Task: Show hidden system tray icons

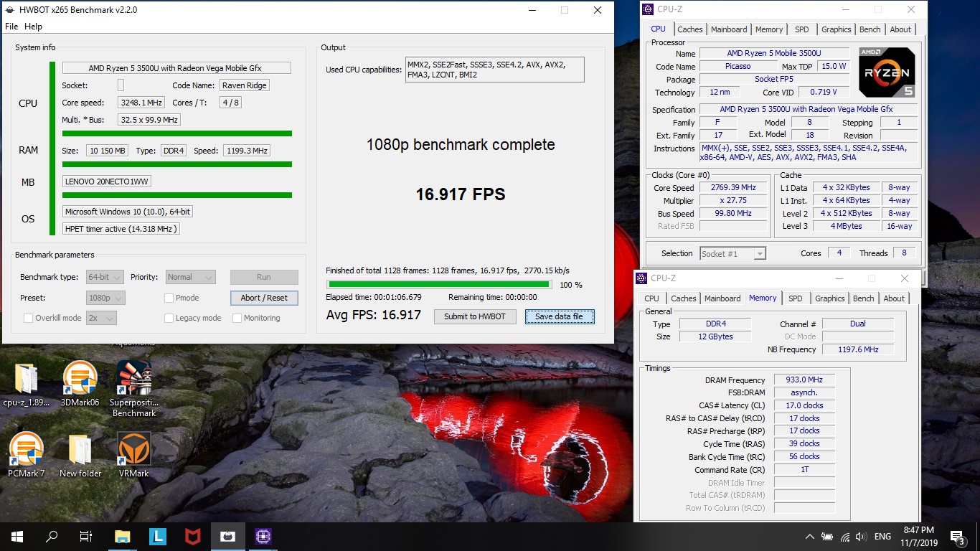Action: [810, 536]
